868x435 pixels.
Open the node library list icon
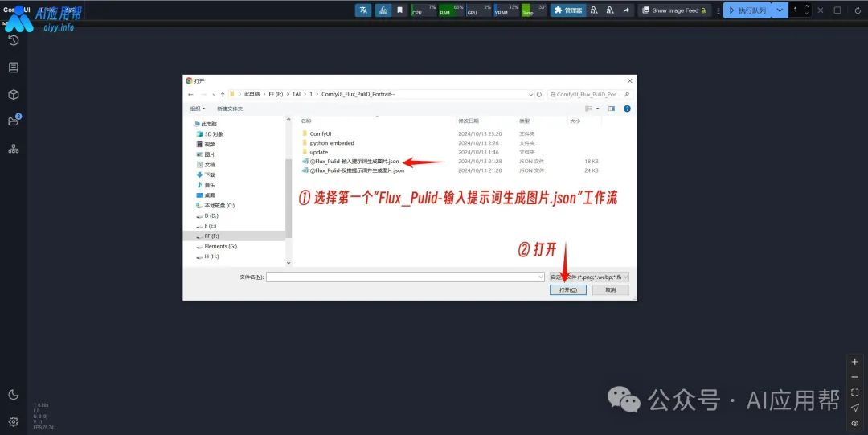point(14,67)
